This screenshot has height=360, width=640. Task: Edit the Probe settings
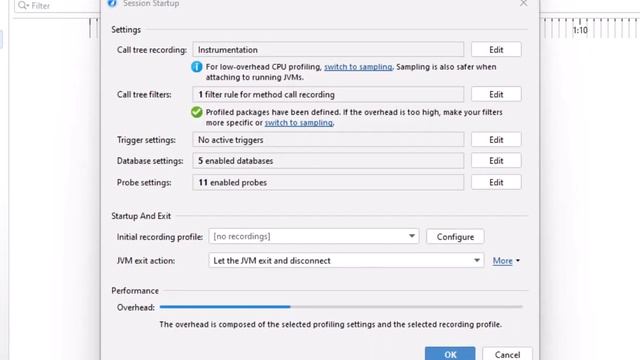click(x=496, y=182)
